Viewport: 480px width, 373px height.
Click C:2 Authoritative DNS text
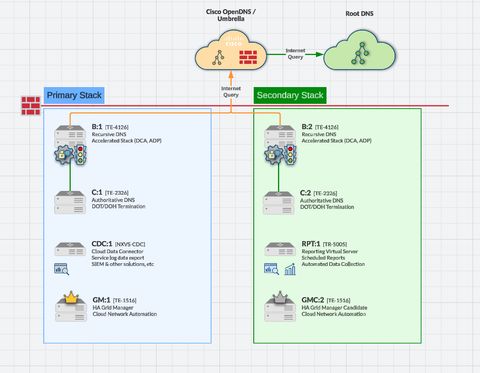coord(322,200)
